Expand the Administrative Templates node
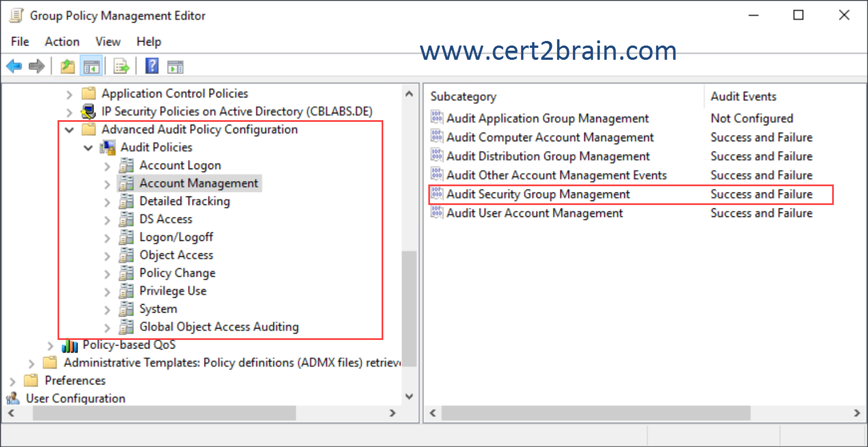868x447 pixels. pyautogui.click(x=31, y=363)
